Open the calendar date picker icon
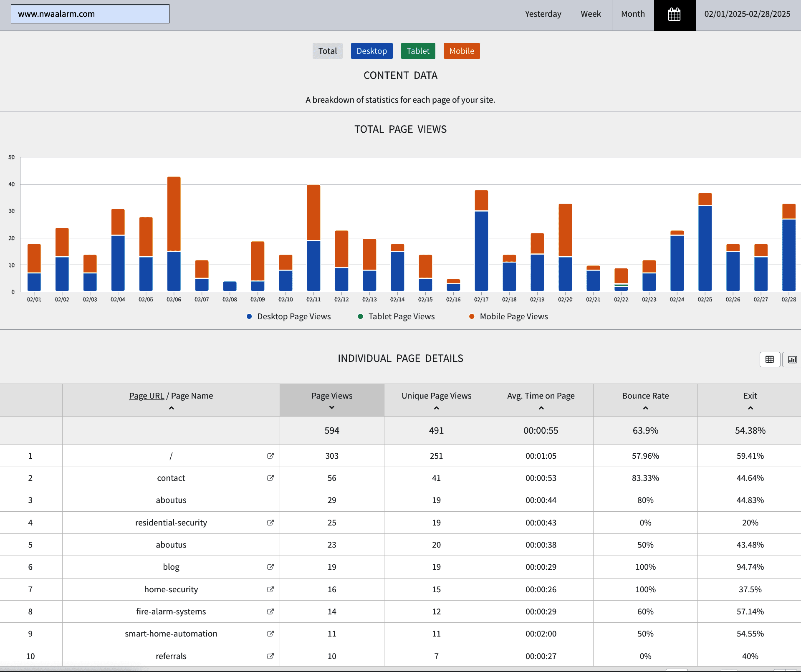This screenshot has height=672, width=801. [674, 15]
